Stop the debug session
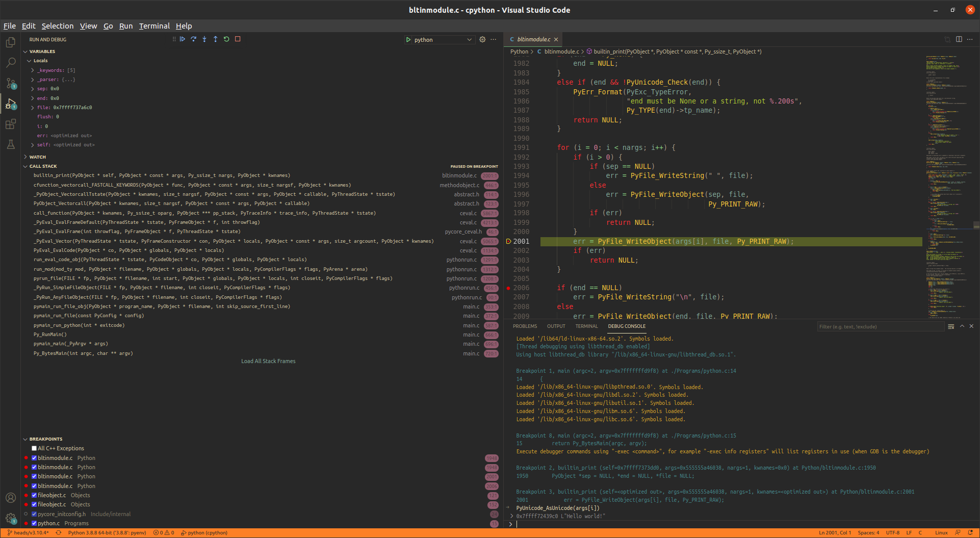This screenshot has height=538, width=980. [238, 39]
